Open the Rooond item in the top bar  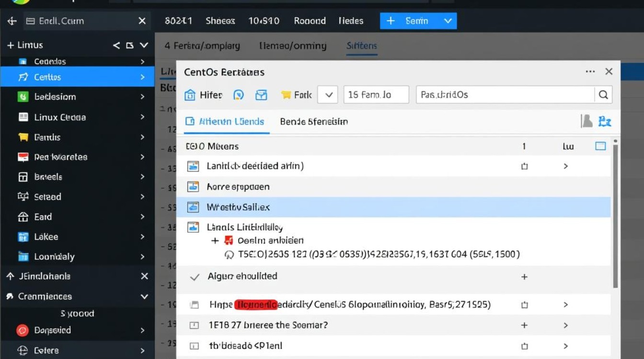310,21
